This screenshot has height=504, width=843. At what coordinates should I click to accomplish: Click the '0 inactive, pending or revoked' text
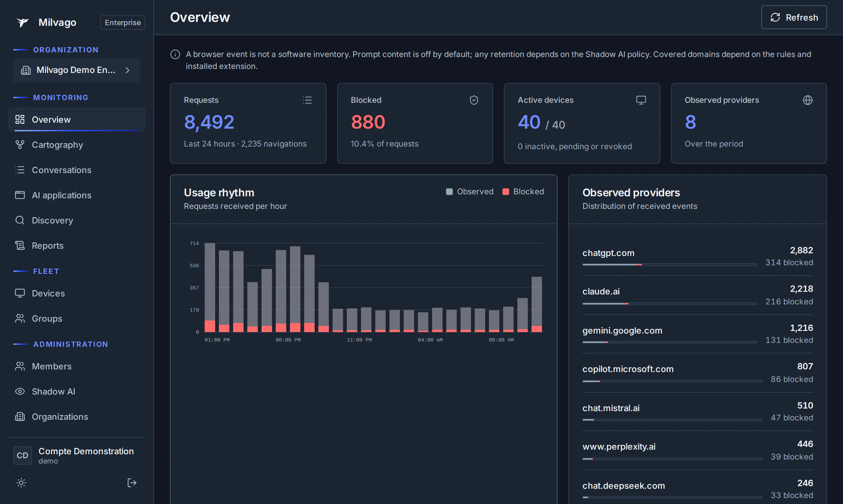pos(575,146)
